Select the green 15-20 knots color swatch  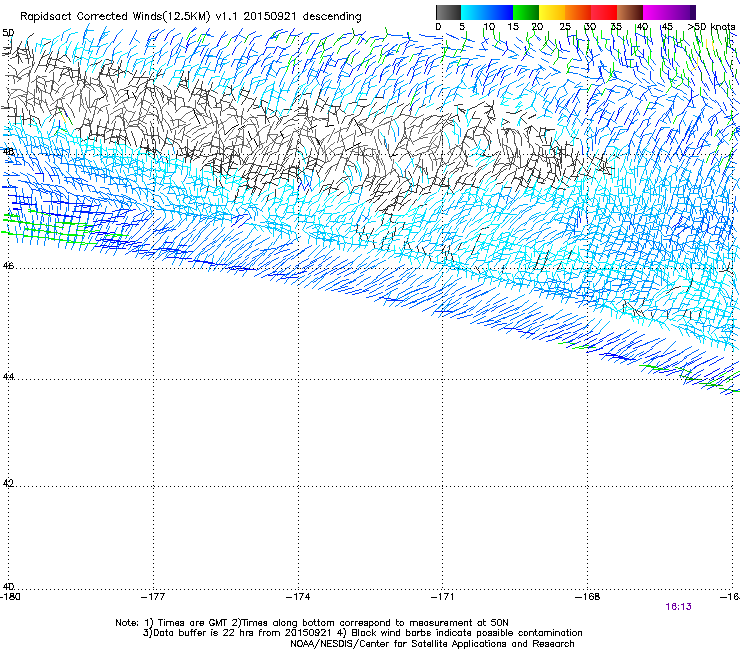coord(526,12)
